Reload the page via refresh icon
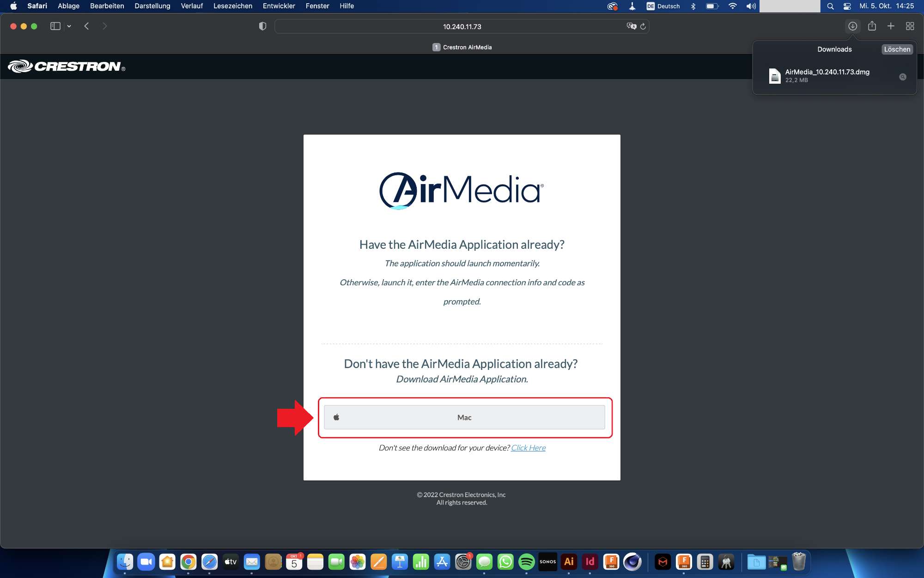This screenshot has width=924, height=578. (643, 26)
